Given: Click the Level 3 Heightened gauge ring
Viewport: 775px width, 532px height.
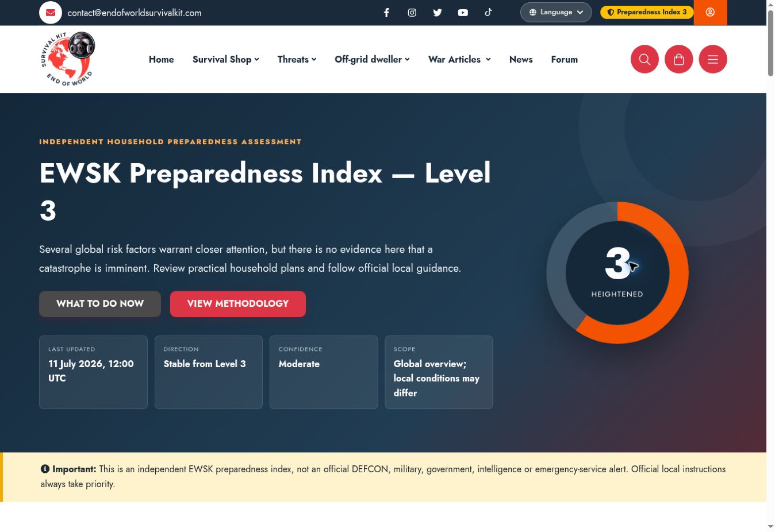Looking at the screenshot, I should coord(617,272).
